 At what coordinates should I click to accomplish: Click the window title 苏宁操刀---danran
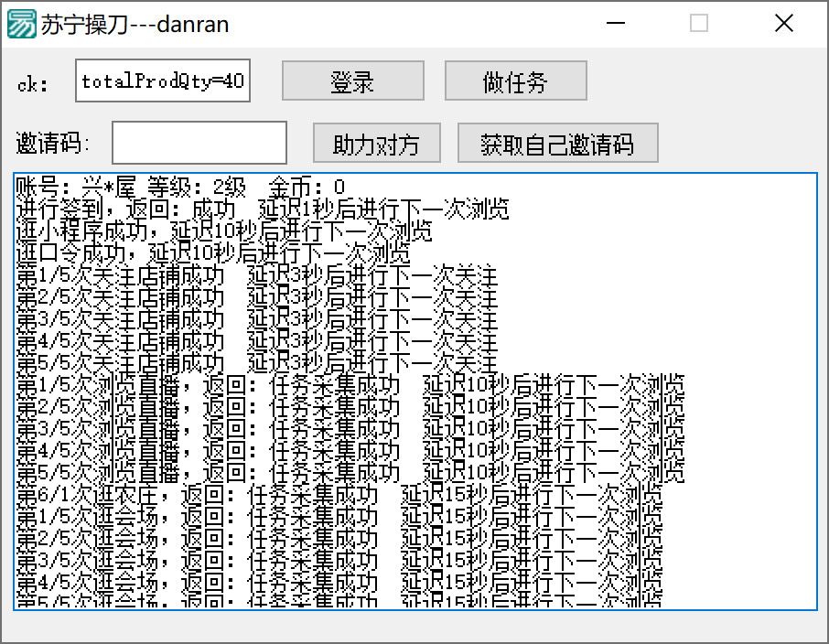coord(135,25)
